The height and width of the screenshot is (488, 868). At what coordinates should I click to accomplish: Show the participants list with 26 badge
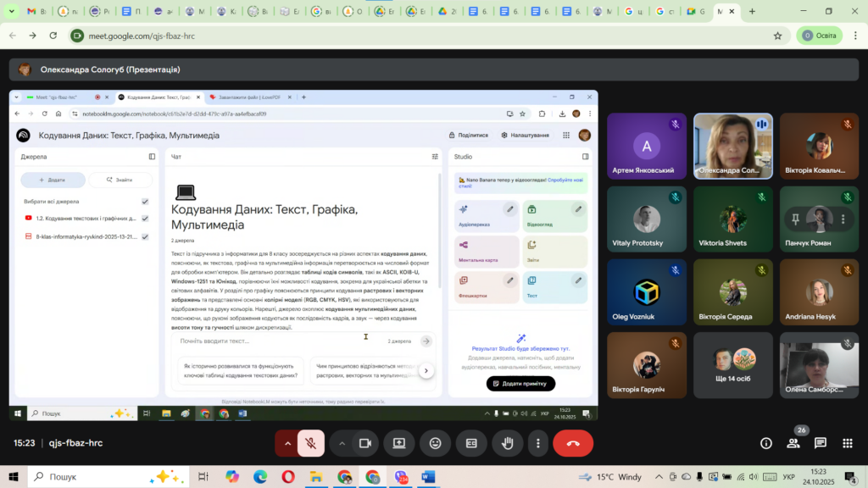tap(793, 442)
